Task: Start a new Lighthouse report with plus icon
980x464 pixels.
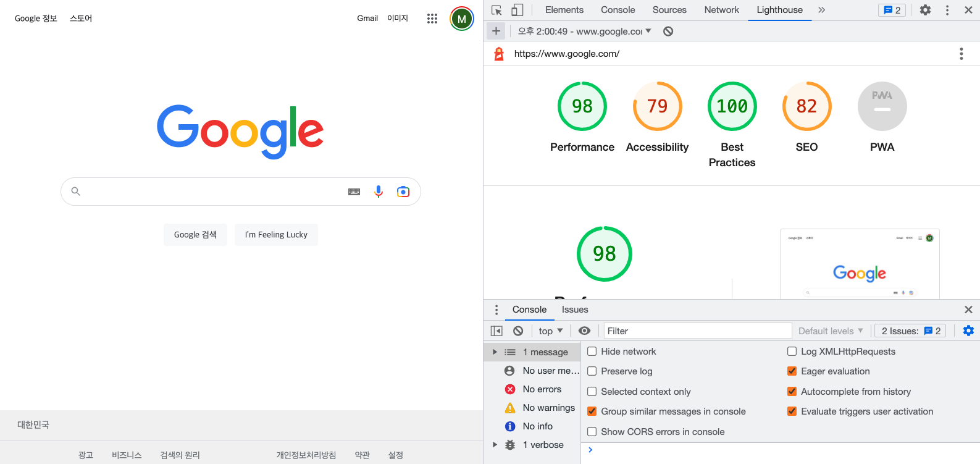Action: (496, 31)
